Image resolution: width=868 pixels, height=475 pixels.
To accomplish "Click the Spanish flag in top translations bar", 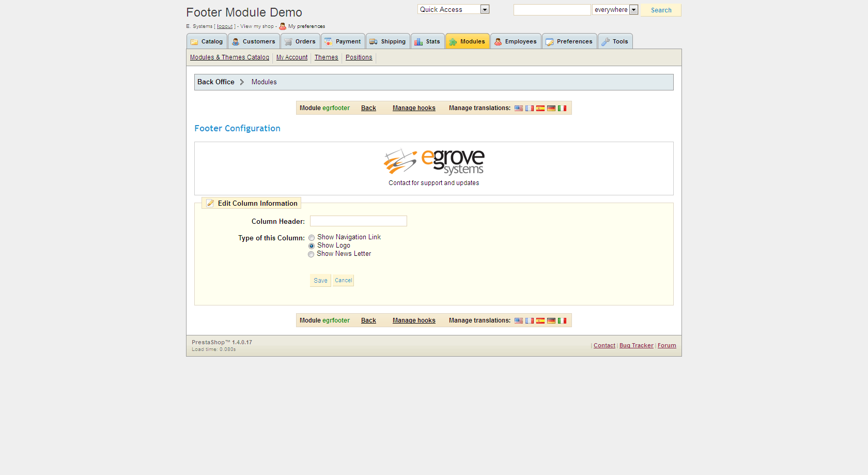I will tap(540, 108).
